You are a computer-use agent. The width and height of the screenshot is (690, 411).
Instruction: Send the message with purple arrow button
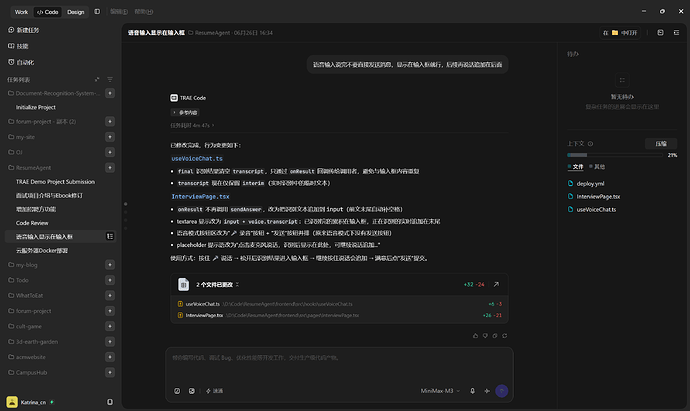(x=502, y=391)
